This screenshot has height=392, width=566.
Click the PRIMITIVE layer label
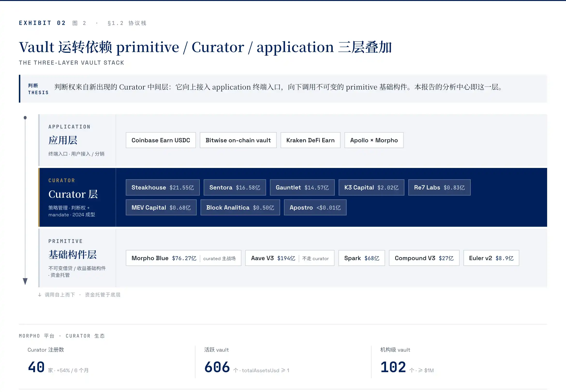(x=66, y=241)
